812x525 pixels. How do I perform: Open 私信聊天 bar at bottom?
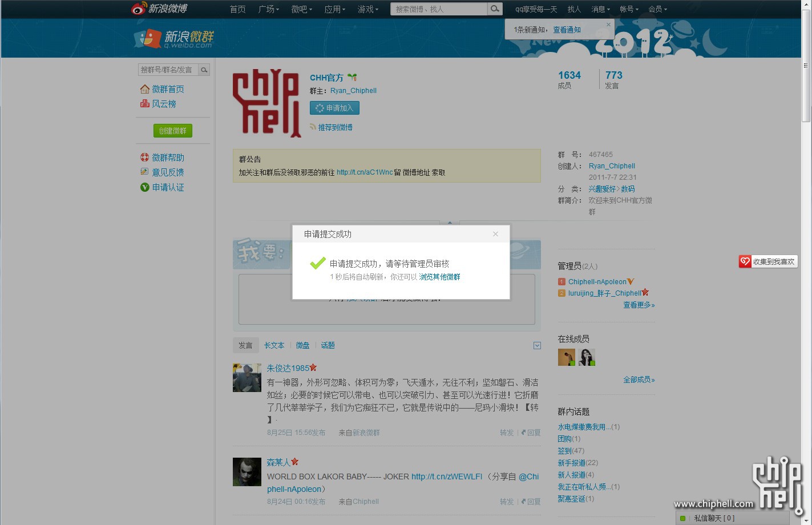[733, 518]
